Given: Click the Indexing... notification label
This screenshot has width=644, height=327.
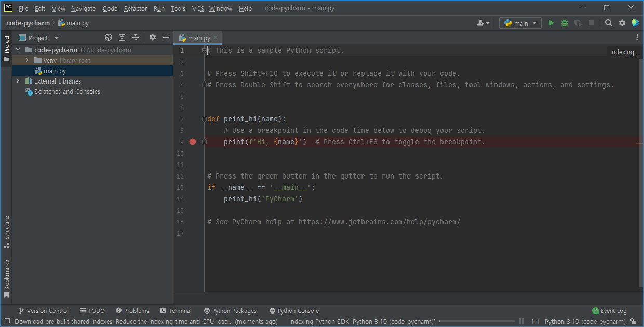Looking at the screenshot, I should (x=624, y=52).
